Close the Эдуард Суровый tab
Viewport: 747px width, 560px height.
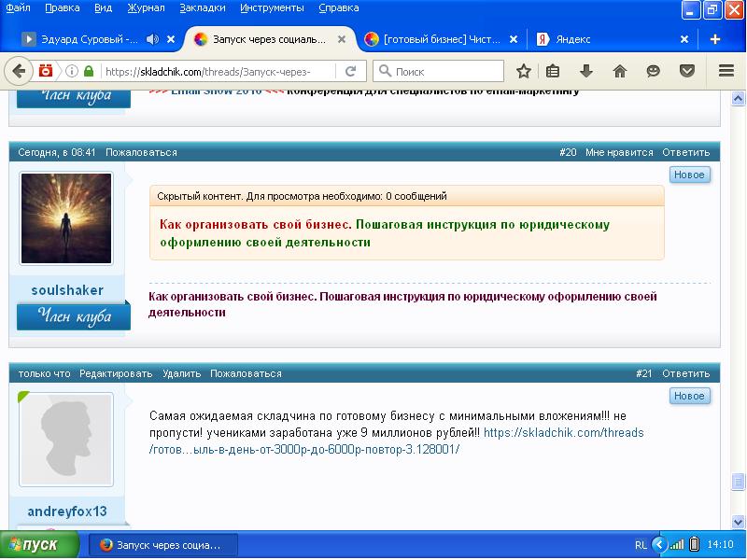[x=171, y=39]
